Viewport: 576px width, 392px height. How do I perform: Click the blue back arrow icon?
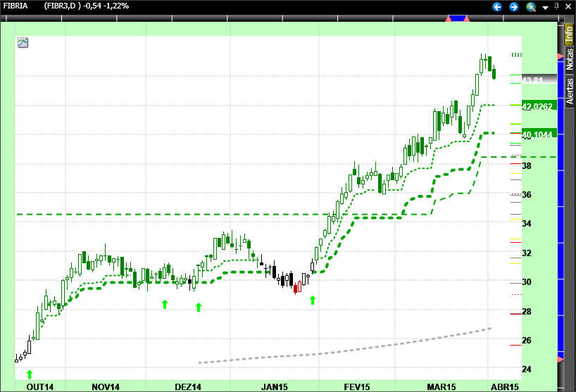point(497,7)
